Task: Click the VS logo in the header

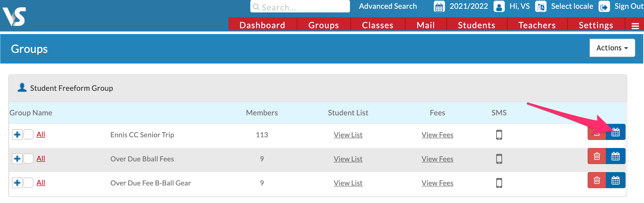Action: (x=14, y=17)
